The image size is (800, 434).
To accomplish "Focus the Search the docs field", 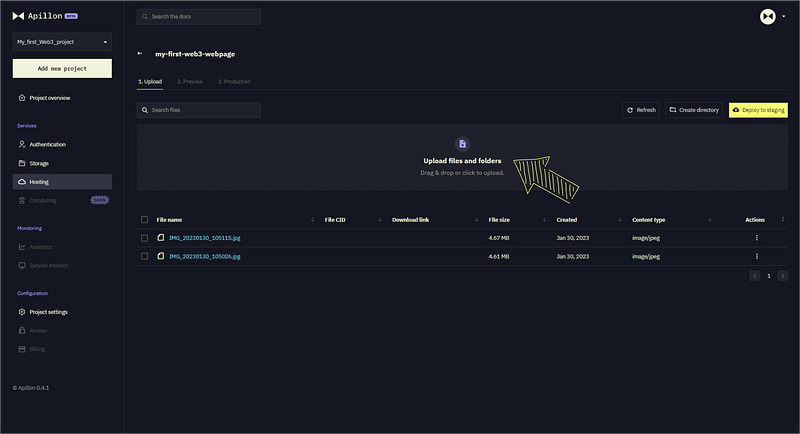I will [x=198, y=17].
